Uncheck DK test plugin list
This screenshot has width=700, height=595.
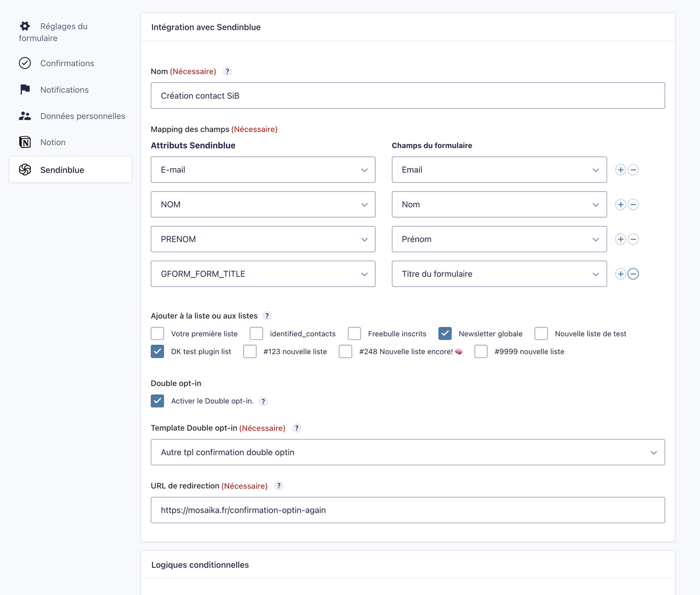(157, 351)
